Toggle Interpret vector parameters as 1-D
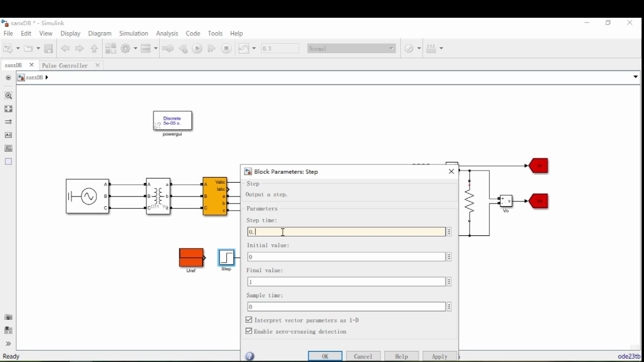This screenshot has width=644, height=362. tap(249, 320)
